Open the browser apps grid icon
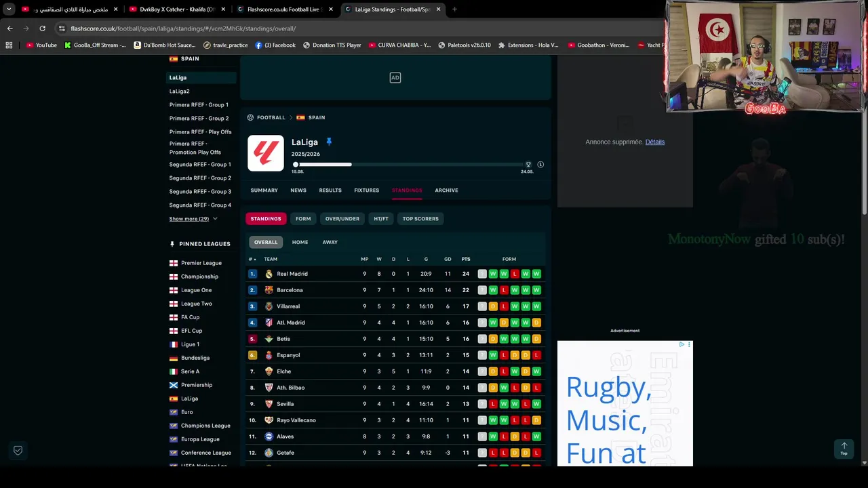The image size is (868, 488). tap(9, 45)
